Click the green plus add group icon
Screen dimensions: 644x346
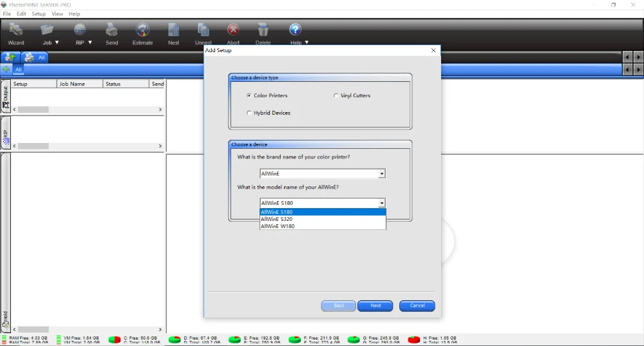pyautogui.click(x=6, y=70)
